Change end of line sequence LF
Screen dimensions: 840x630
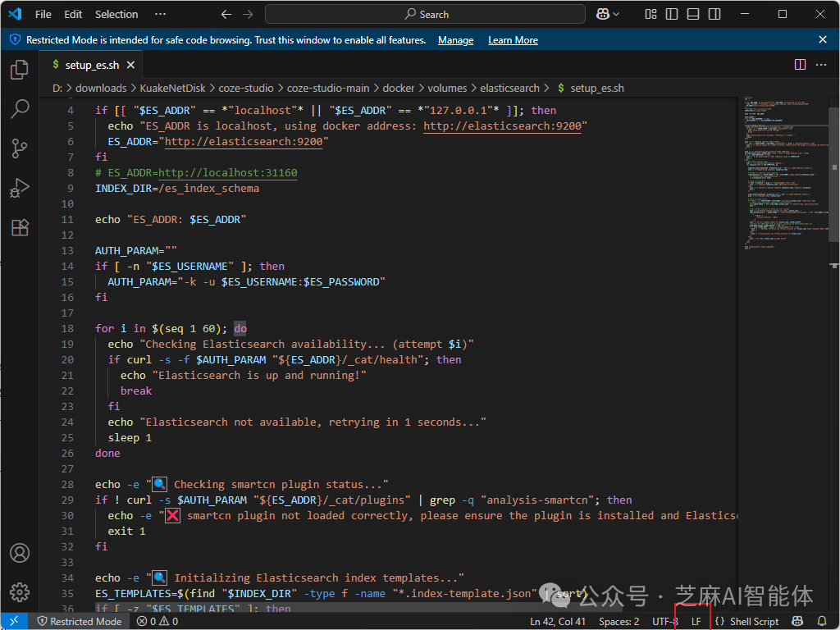coord(696,622)
